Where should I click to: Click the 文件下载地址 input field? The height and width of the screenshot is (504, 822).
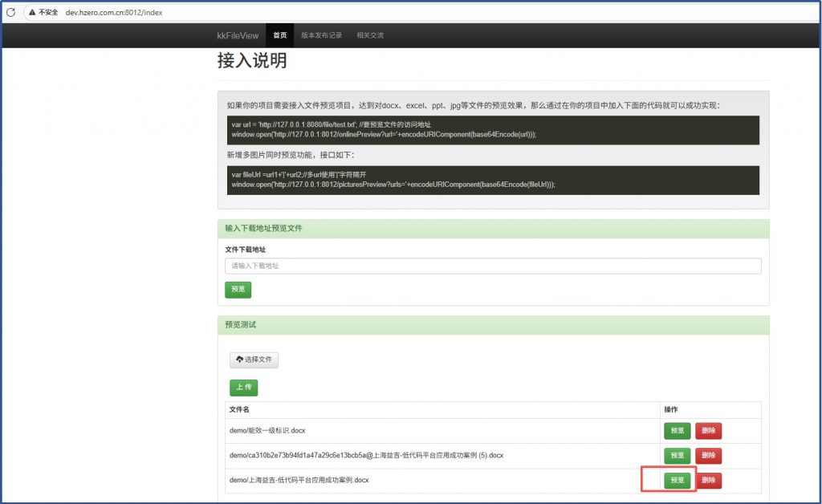coord(493,266)
